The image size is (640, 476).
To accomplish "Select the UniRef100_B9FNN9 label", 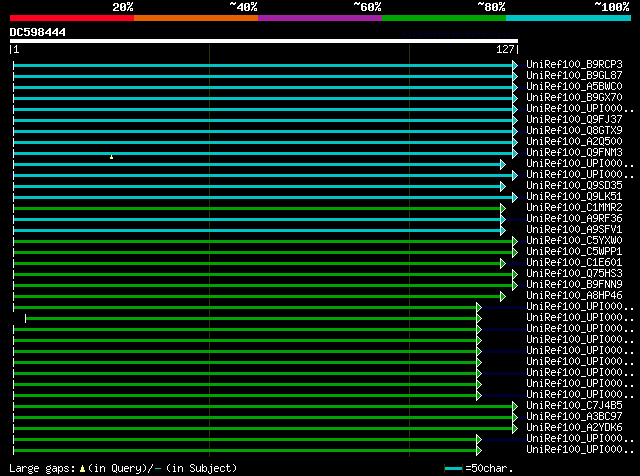I will (x=574, y=285).
